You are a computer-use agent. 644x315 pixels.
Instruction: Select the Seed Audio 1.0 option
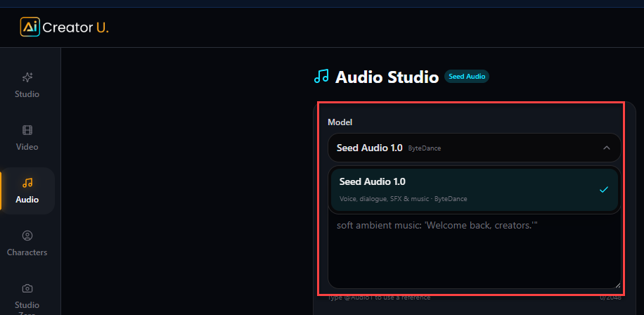(x=474, y=190)
